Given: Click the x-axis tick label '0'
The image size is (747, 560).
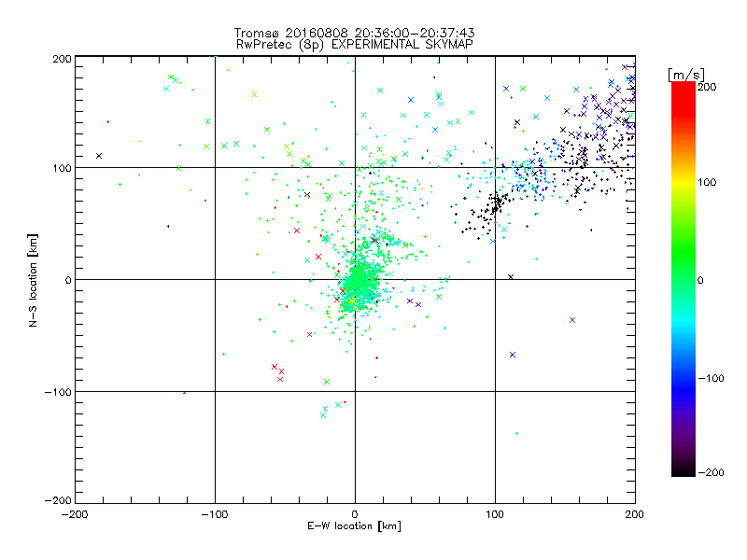Looking at the screenshot, I should click(355, 514).
